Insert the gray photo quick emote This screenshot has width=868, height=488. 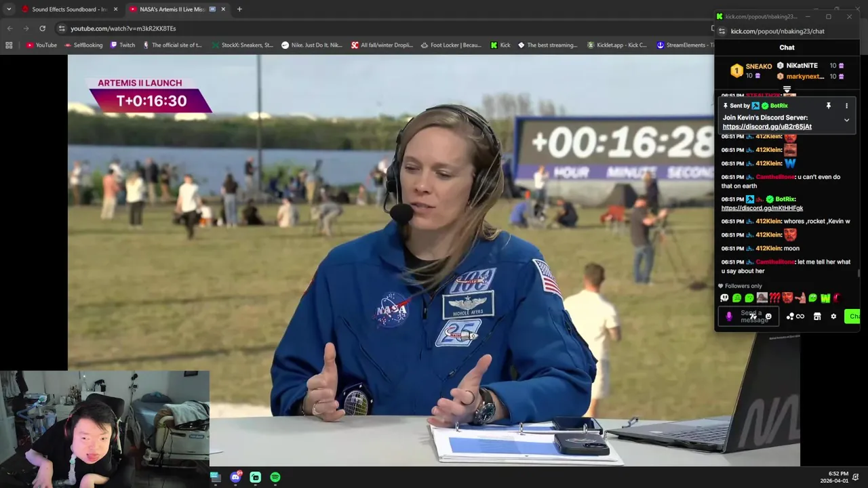coord(762,298)
